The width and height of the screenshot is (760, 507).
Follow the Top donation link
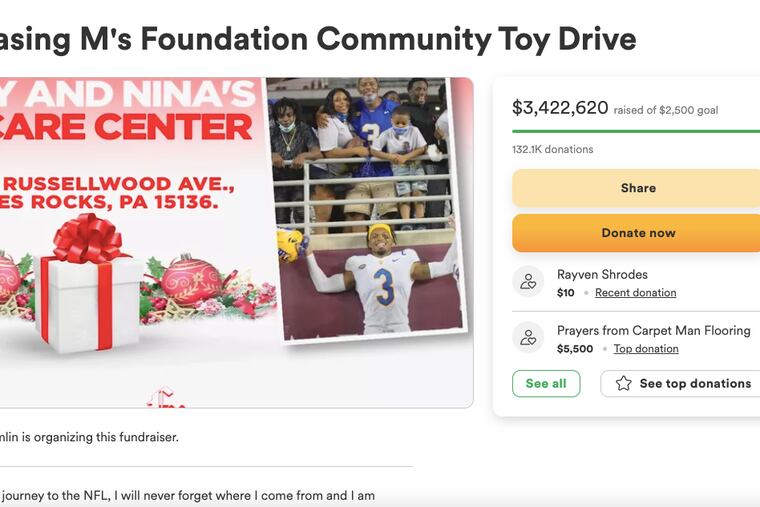[x=646, y=349]
